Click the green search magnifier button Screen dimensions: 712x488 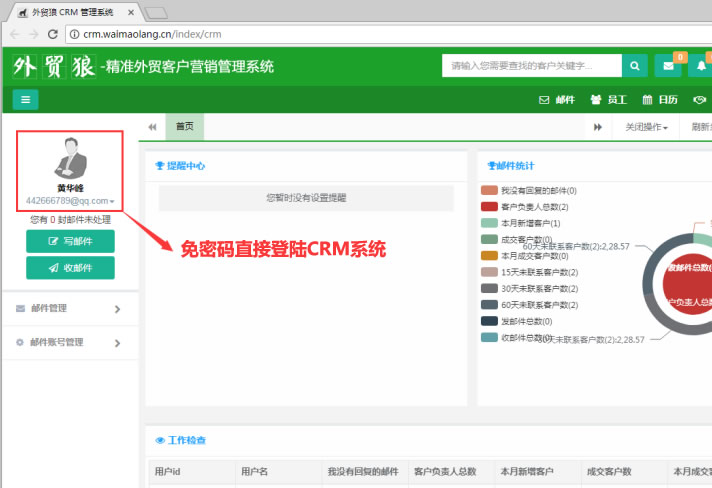(x=634, y=66)
